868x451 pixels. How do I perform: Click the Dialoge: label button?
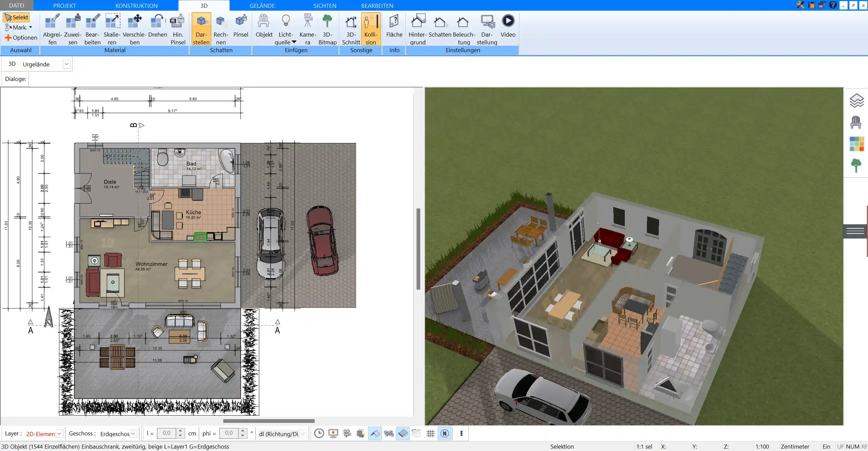[15, 79]
